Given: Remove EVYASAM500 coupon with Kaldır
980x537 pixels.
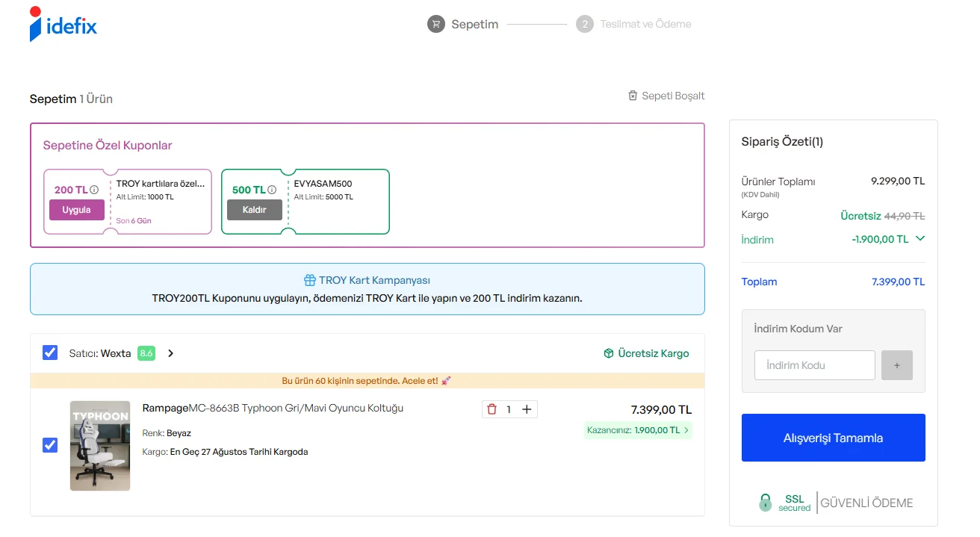Looking at the screenshot, I should 255,210.
